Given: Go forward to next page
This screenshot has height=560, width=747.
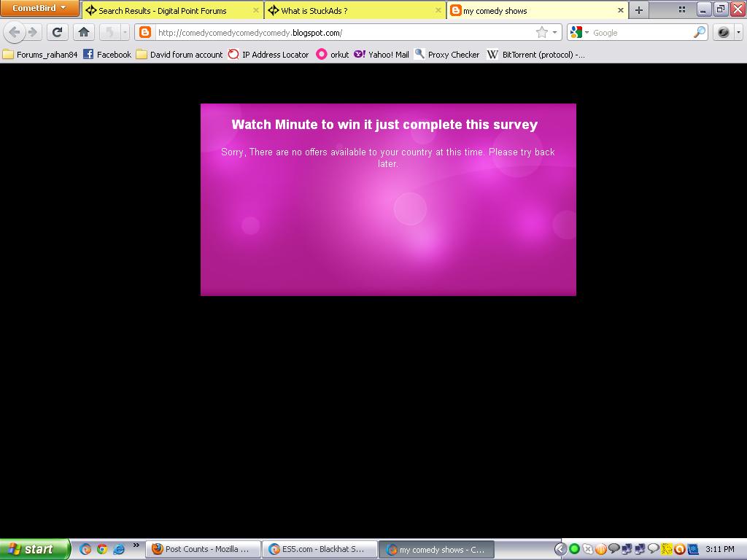Looking at the screenshot, I should click(x=33, y=32).
